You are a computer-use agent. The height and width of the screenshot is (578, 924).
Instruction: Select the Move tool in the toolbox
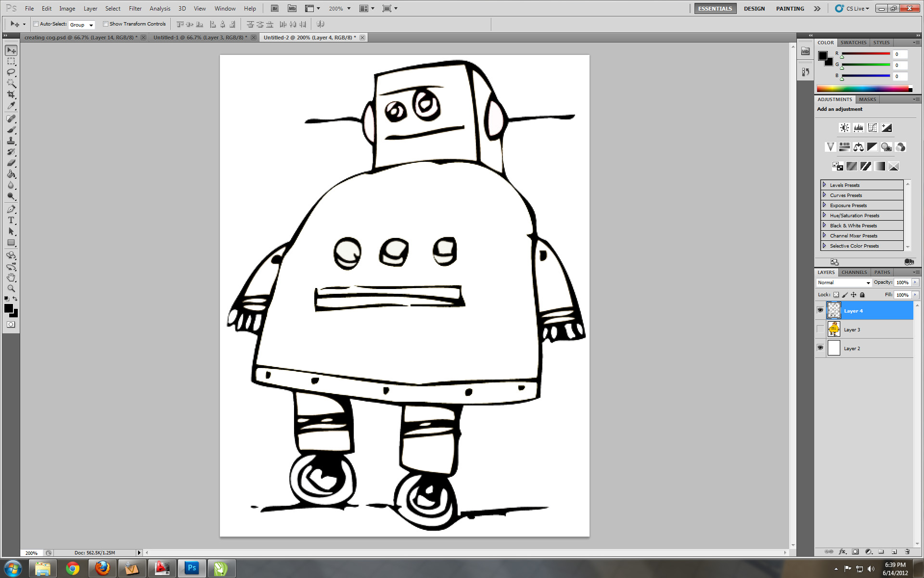pyautogui.click(x=11, y=50)
